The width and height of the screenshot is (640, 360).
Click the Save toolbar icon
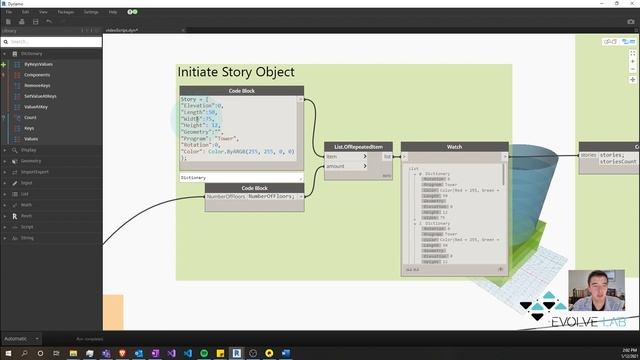pyautogui.click(x=36, y=22)
